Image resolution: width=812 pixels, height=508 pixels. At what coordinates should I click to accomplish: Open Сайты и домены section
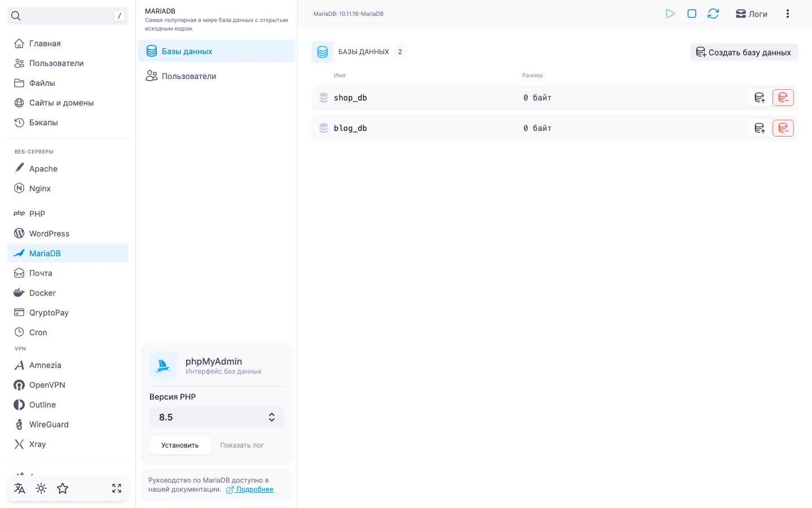[68, 103]
